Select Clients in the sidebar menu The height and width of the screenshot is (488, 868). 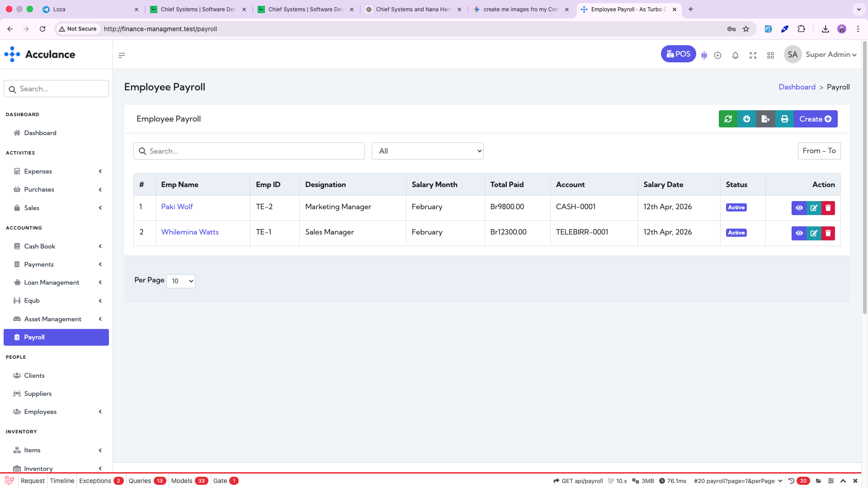(x=34, y=375)
